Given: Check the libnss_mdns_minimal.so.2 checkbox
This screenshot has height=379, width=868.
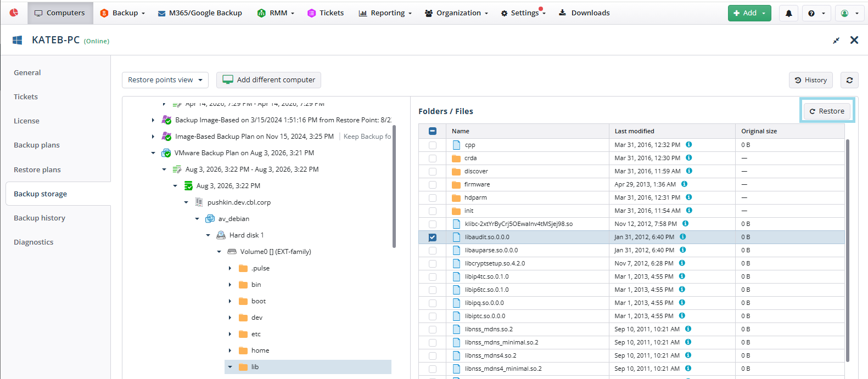Looking at the screenshot, I should (x=433, y=343).
